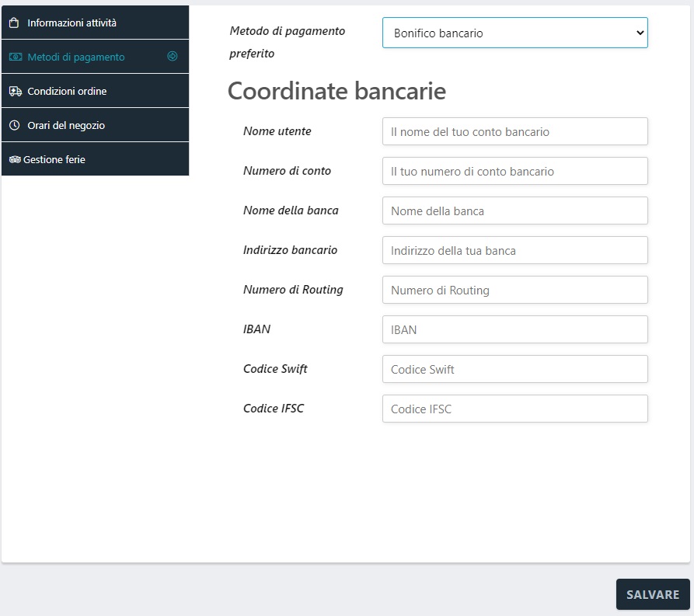694x616 pixels.
Task: Open the Informazioni attività section
Action: point(71,23)
